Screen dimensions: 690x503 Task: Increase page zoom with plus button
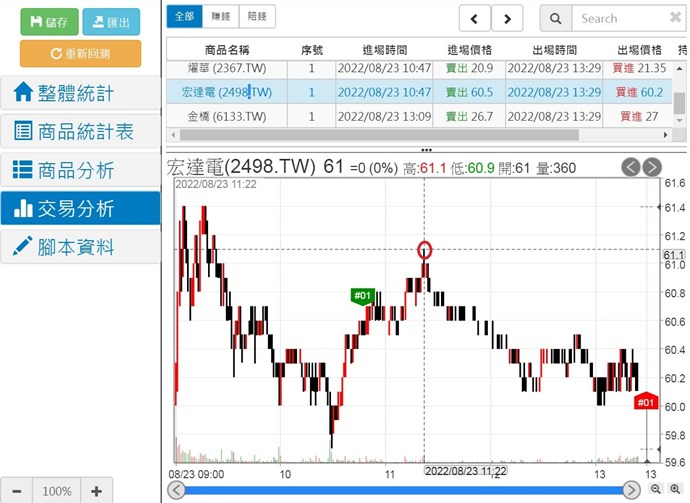coord(96,491)
